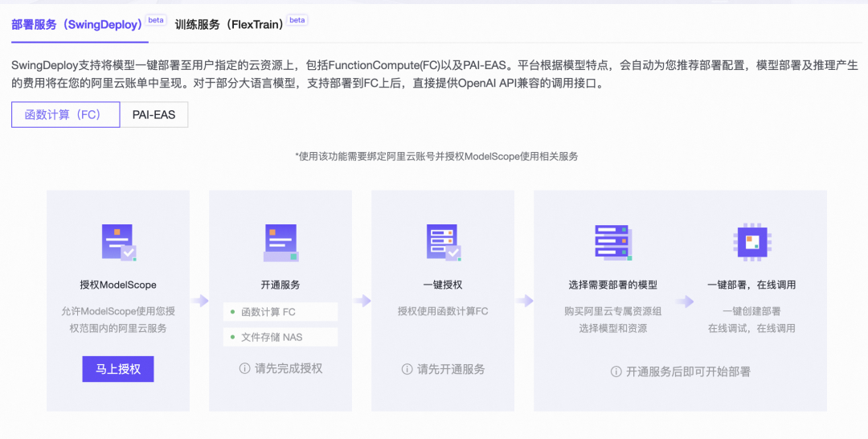Click the 授权使用函数计算FC description
Image resolution: width=868 pixels, height=439 pixels.
click(443, 312)
